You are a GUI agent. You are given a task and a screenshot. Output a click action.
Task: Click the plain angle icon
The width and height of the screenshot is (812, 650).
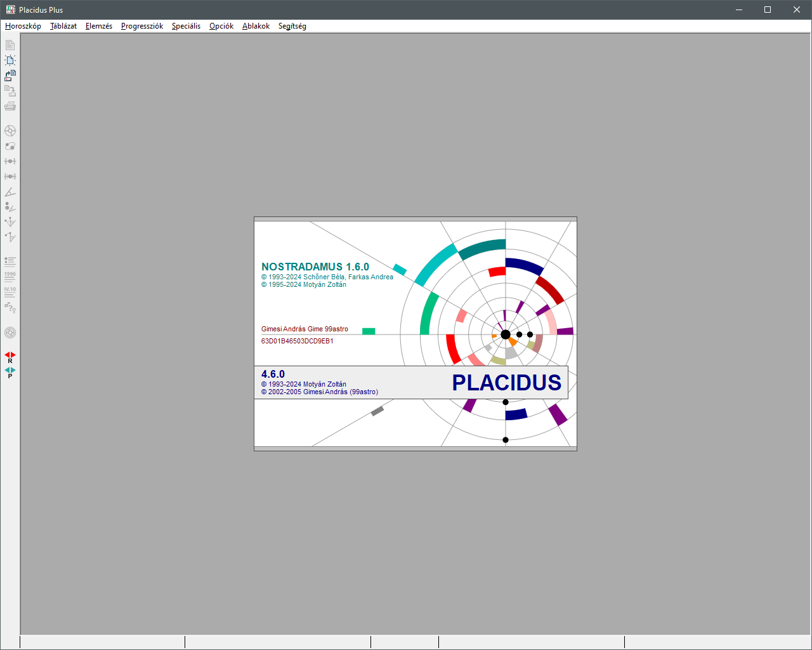(x=10, y=192)
